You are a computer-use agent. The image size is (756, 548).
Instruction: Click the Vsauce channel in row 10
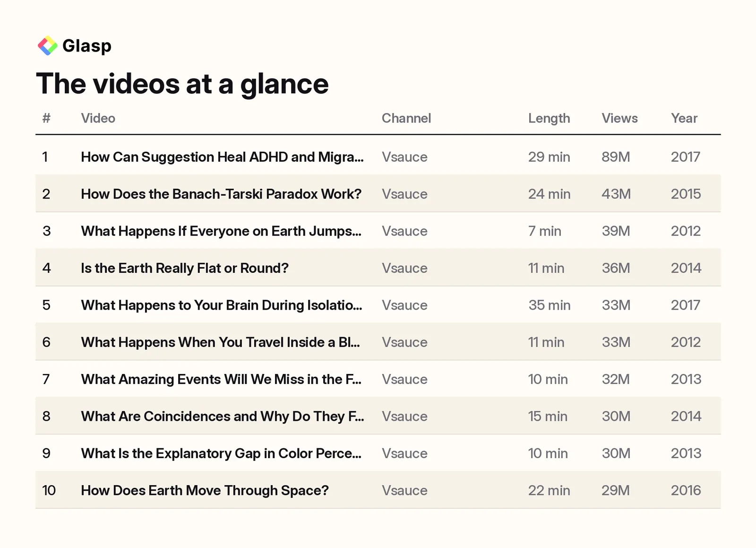click(x=404, y=490)
